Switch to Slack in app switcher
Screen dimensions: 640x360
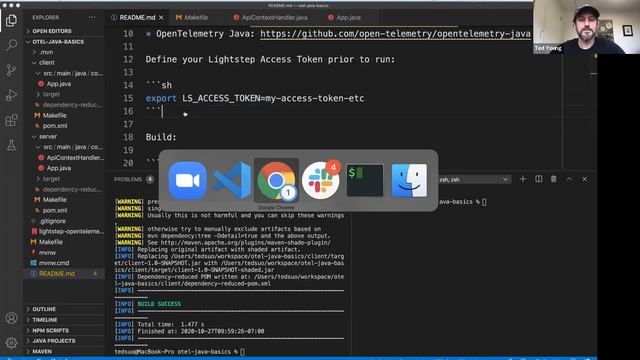(x=321, y=180)
